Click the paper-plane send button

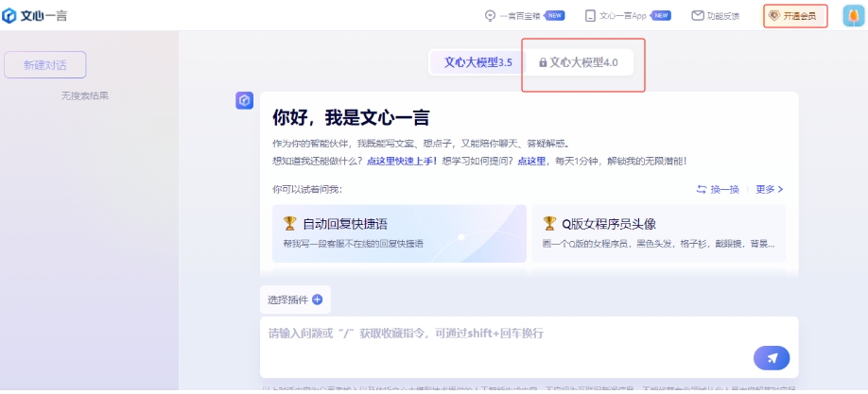click(x=772, y=358)
